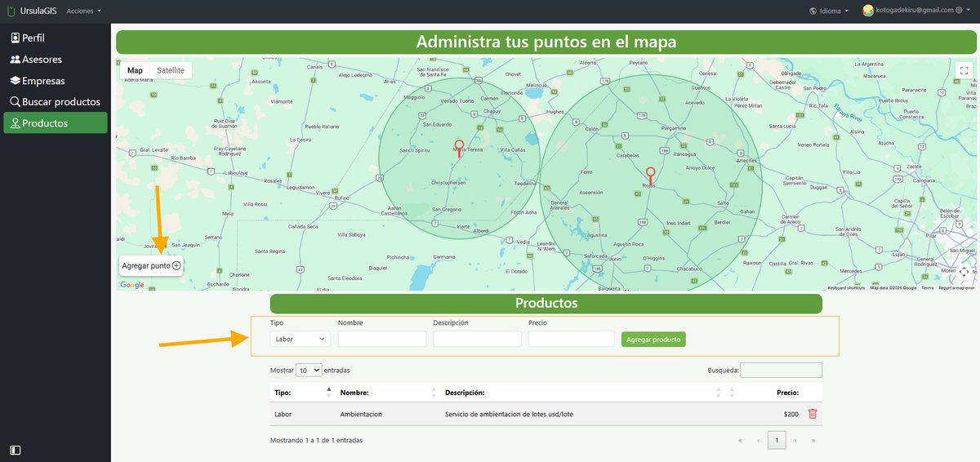Focus the Precio input field
The height and width of the screenshot is (462, 980).
pos(572,339)
